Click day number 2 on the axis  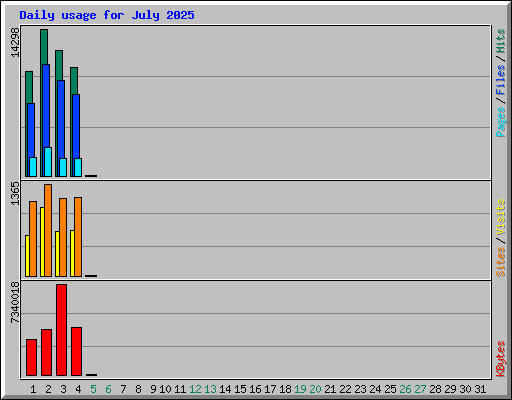[48, 389]
